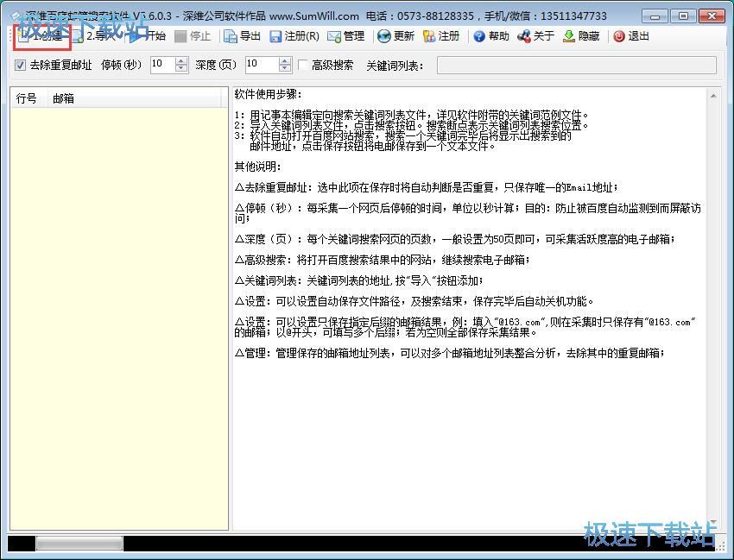Export results using 导出 button
This screenshot has width=734, height=560.
click(243, 36)
